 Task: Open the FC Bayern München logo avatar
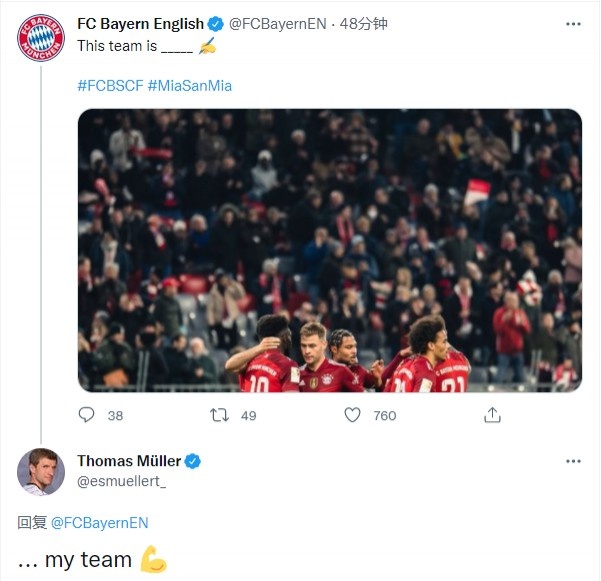[x=41, y=38]
